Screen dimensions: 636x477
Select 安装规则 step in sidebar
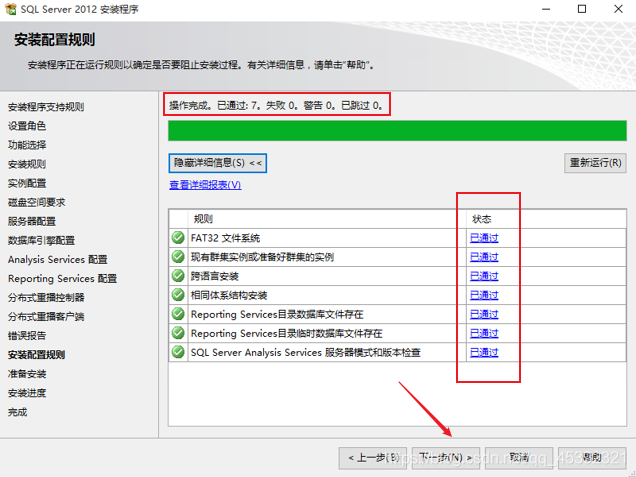(x=27, y=164)
